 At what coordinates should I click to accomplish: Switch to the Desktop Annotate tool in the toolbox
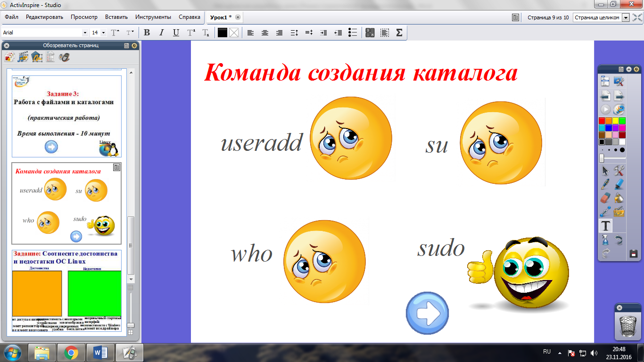tap(619, 82)
